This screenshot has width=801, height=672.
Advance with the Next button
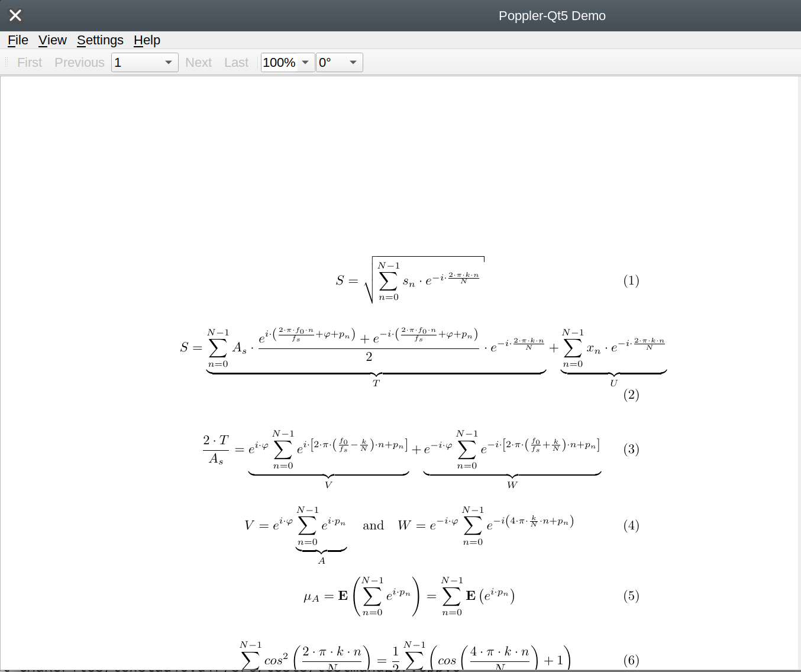click(x=198, y=62)
